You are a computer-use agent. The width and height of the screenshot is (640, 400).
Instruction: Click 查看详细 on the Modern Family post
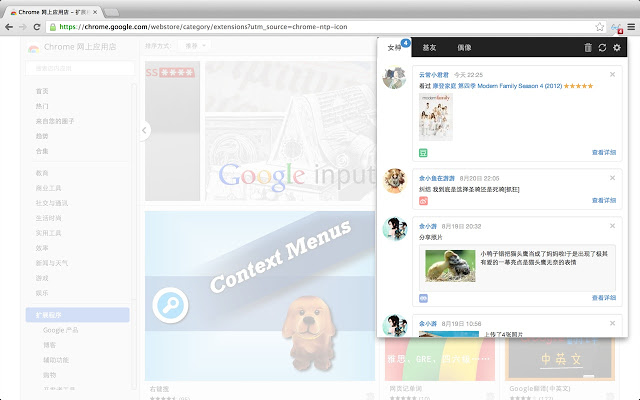pyautogui.click(x=604, y=153)
